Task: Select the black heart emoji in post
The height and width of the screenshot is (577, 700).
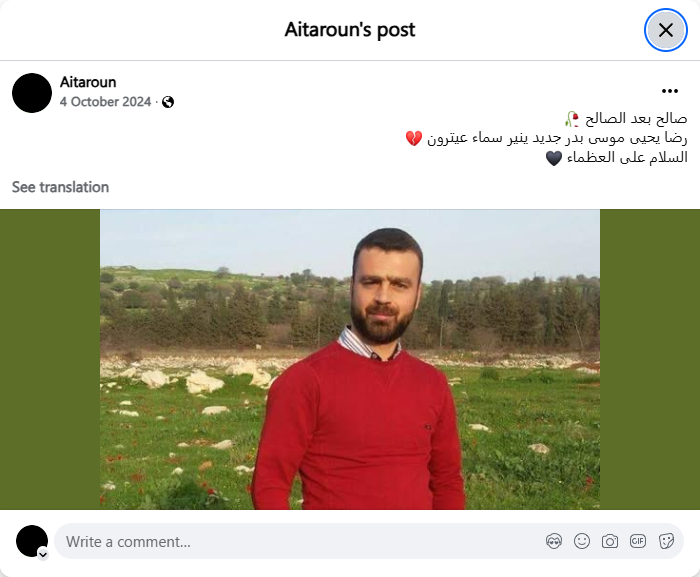Action: (x=554, y=158)
